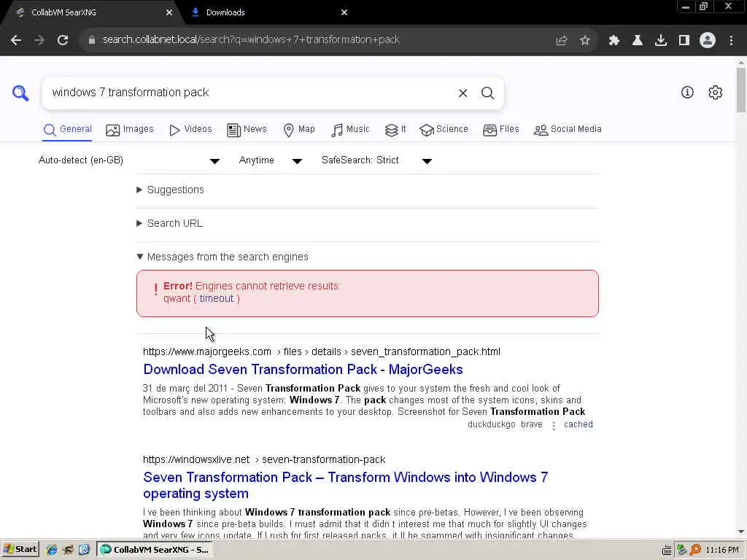Go back with browser back arrow
Screen dimensions: 747x560
[x=16, y=40]
